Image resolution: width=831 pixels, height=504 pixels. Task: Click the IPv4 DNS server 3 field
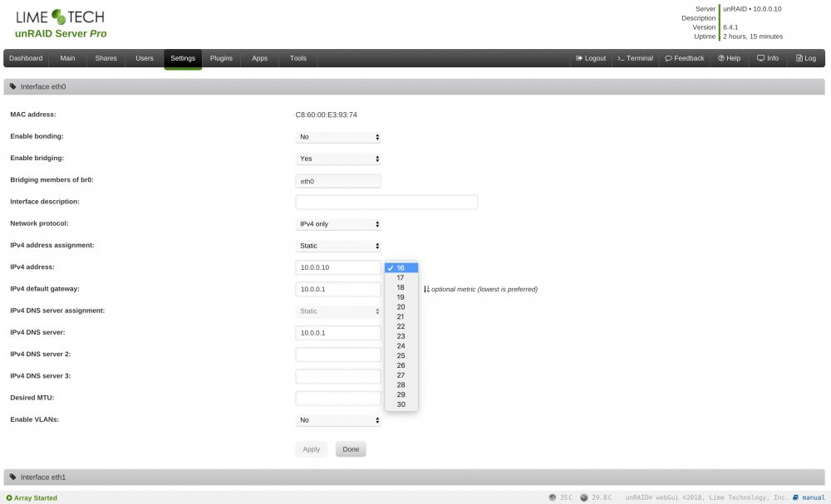pos(337,376)
